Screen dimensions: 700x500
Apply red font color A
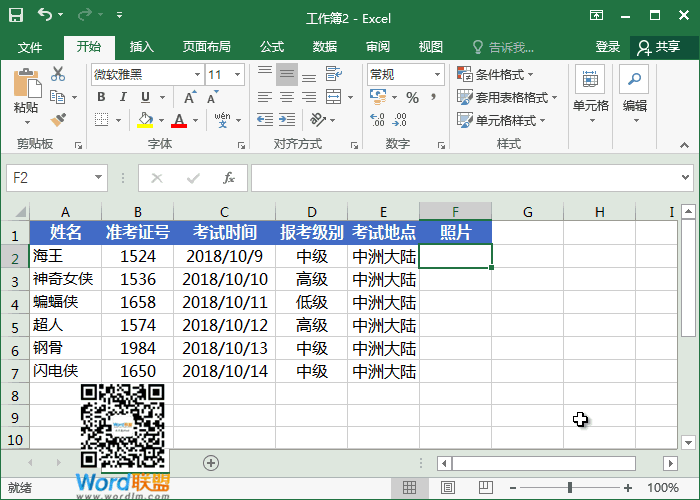coord(179,120)
